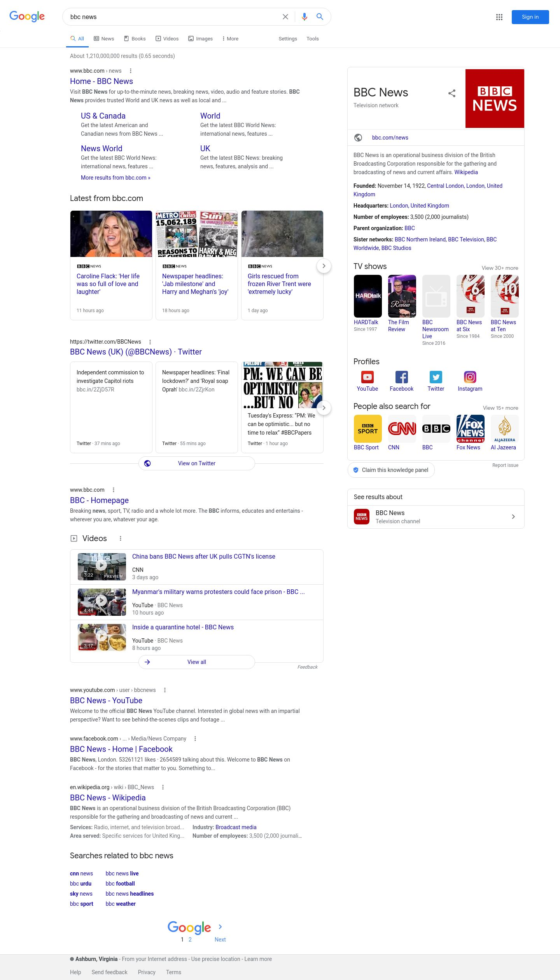Expand View 15+ more related searches
Image resolution: width=560 pixels, height=980 pixels.
point(500,408)
